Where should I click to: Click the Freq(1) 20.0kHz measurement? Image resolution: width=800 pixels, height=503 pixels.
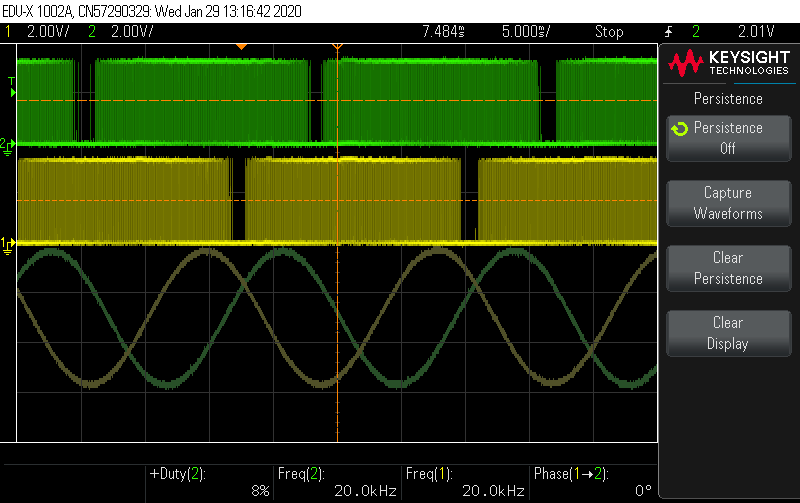tap(465, 482)
